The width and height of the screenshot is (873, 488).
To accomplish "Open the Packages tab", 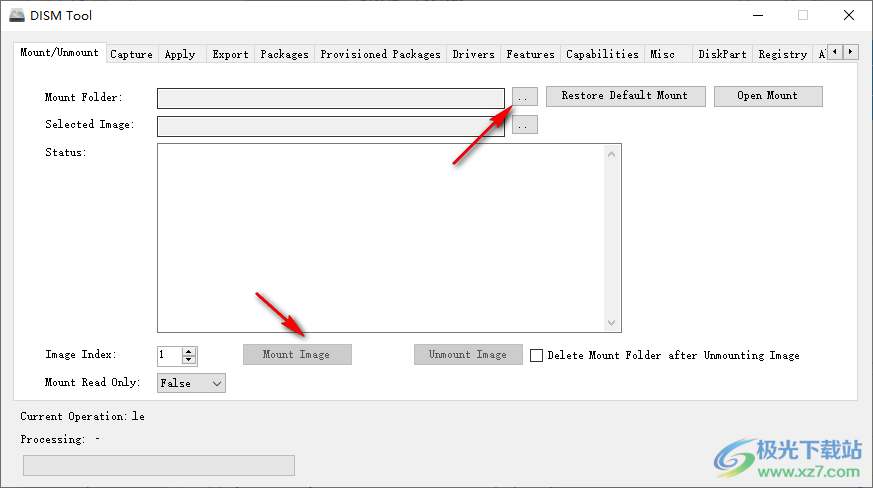I will (x=284, y=54).
